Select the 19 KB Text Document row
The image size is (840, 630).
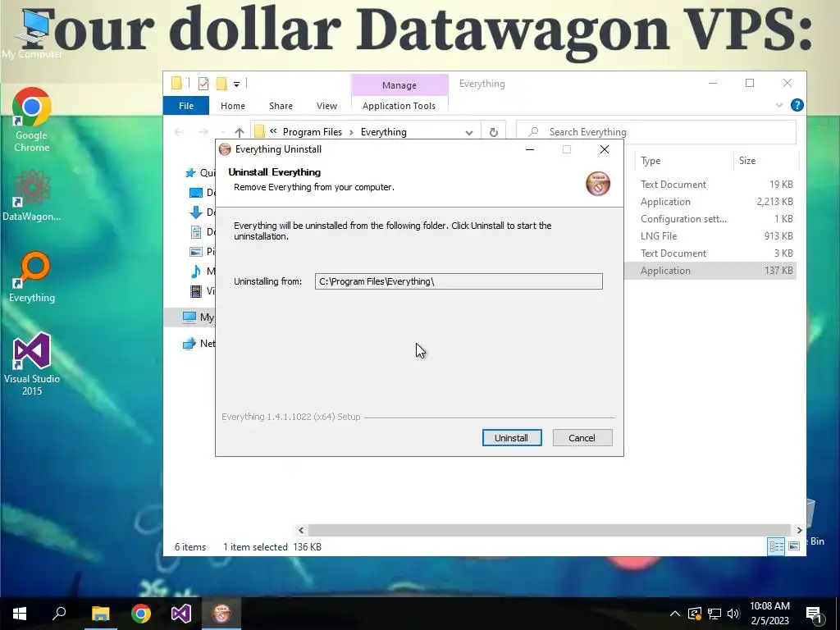[x=710, y=185]
